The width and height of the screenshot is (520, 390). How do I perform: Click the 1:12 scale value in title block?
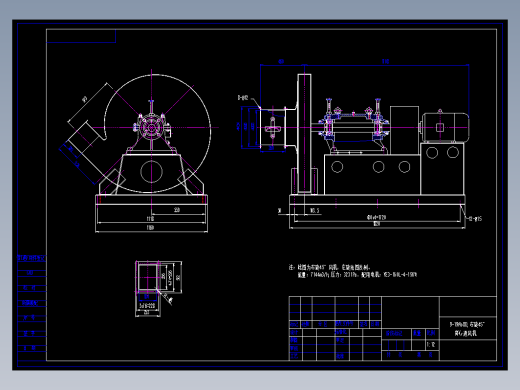click(431, 345)
